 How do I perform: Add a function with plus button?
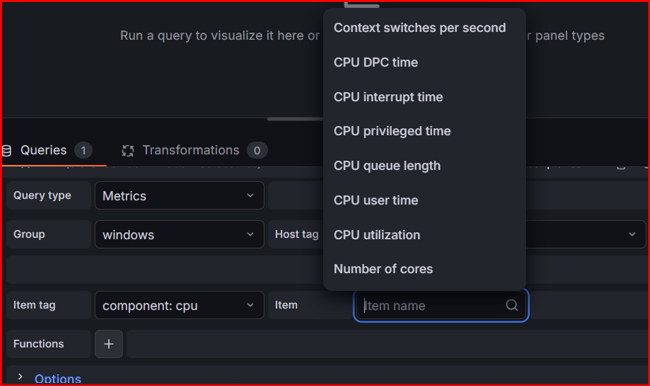pyautogui.click(x=109, y=344)
